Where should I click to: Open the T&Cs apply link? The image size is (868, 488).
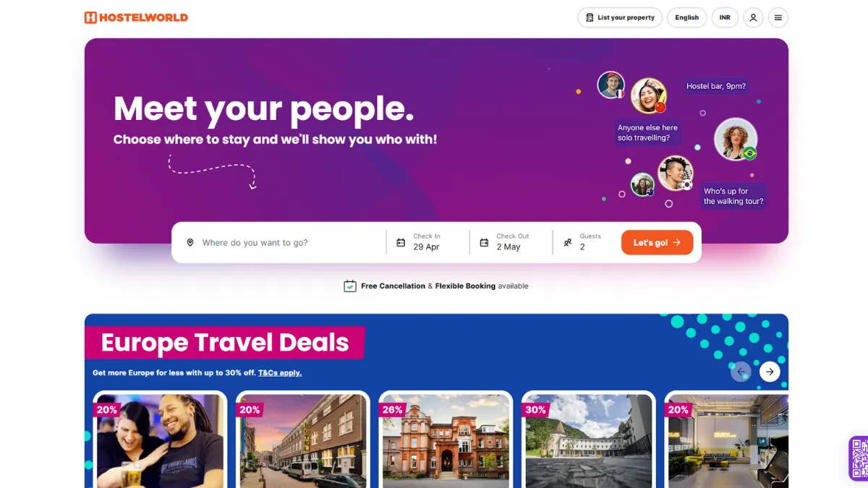(280, 373)
